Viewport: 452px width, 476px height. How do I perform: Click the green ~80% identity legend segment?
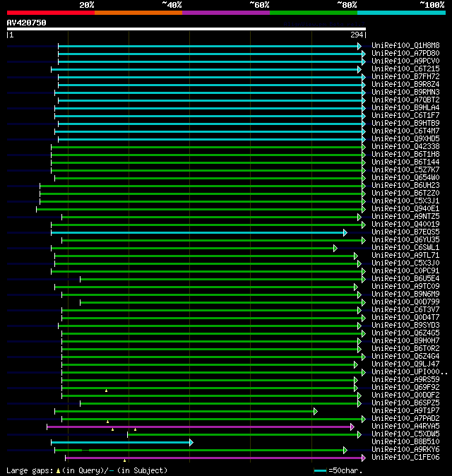(314, 13)
